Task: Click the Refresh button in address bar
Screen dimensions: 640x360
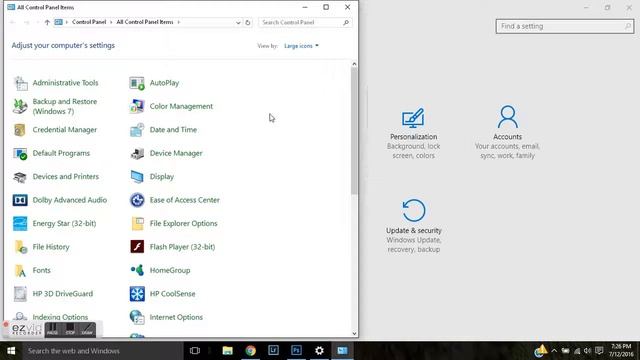Action: [x=247, y=22]
